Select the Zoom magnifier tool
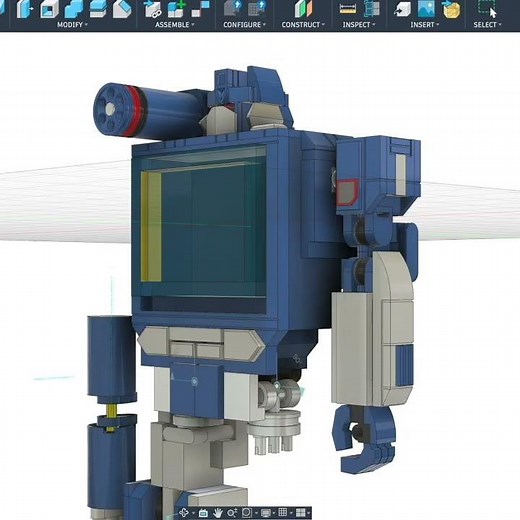This screenshot has width=520, height=520. click(x=232, y=513)
